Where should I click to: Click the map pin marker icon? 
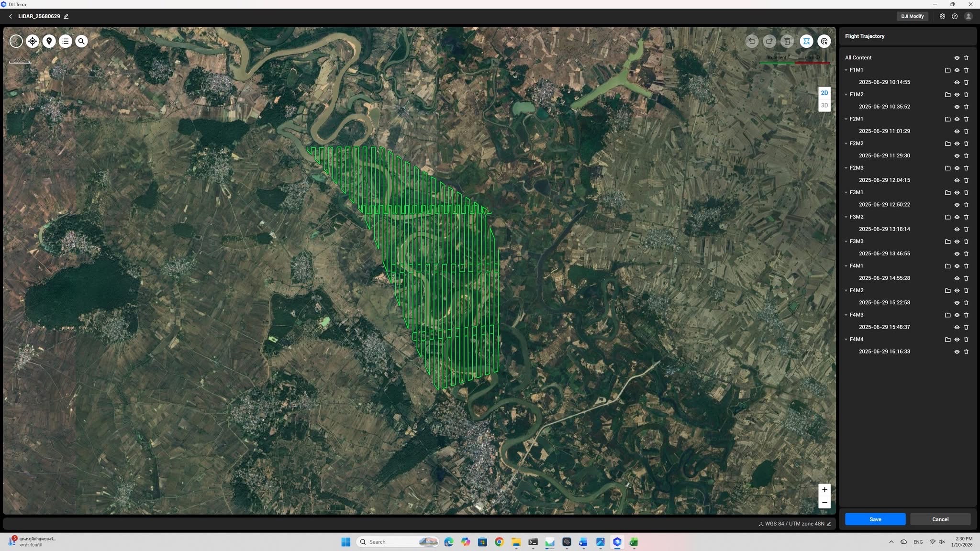coord(49,41)
